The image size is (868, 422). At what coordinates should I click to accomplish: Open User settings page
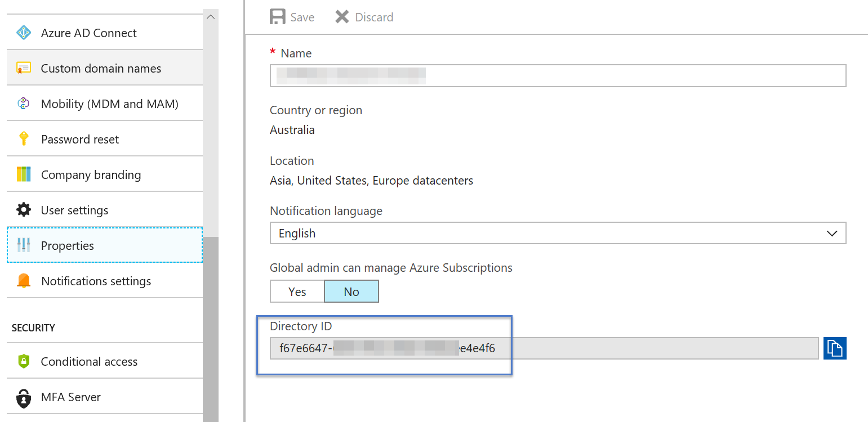[105, 210]
